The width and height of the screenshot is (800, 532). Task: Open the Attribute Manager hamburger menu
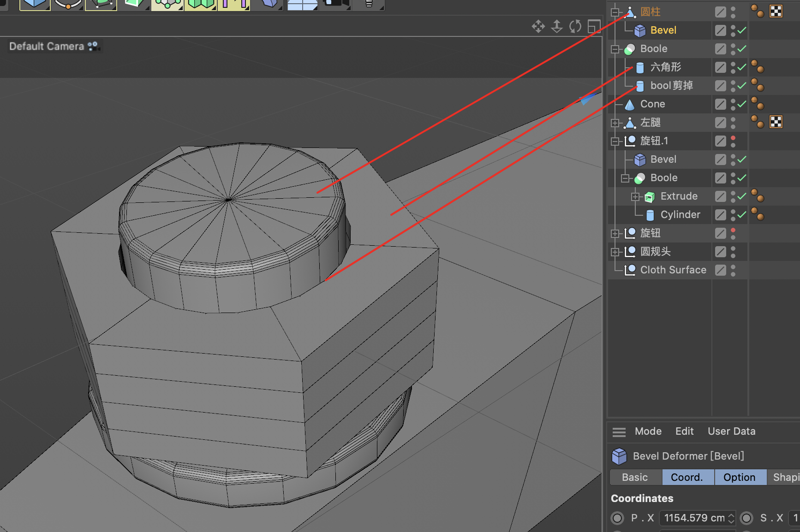click(619, 432)
